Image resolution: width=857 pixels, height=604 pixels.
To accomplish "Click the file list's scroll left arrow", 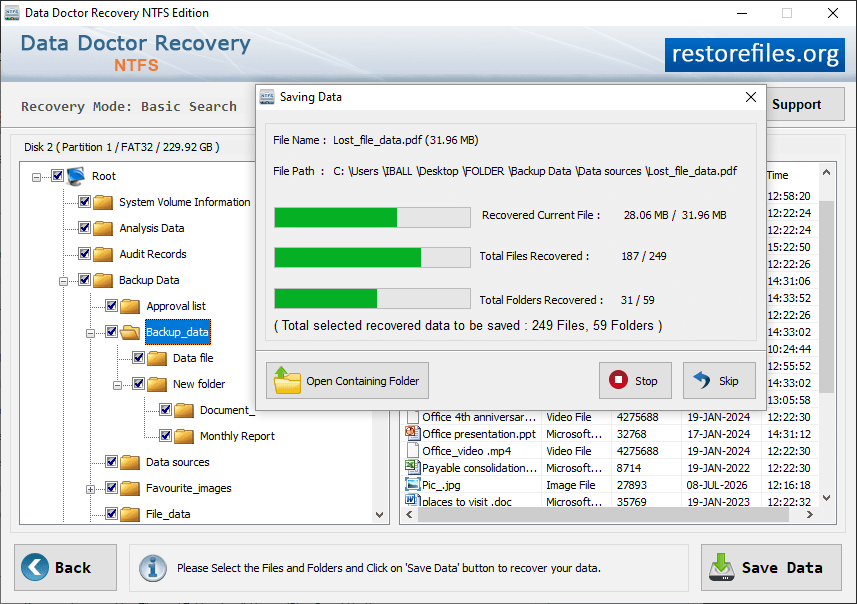I will 409,514.
